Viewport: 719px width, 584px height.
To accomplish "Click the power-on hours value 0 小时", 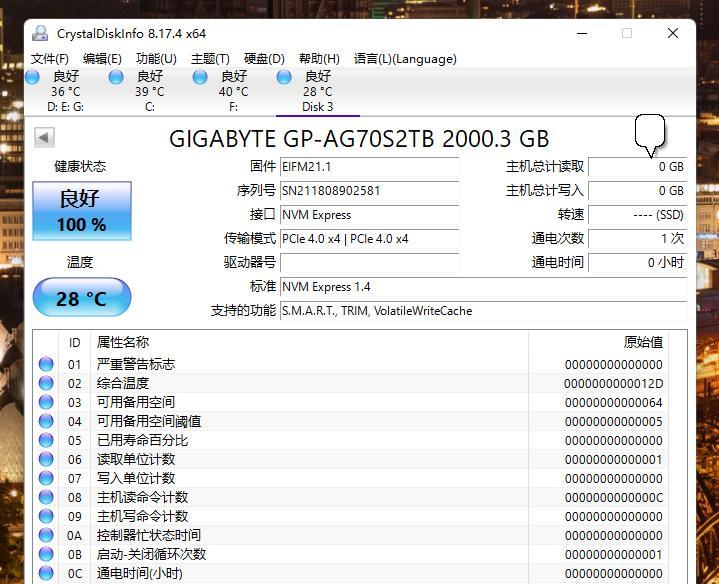I will 637,263.
